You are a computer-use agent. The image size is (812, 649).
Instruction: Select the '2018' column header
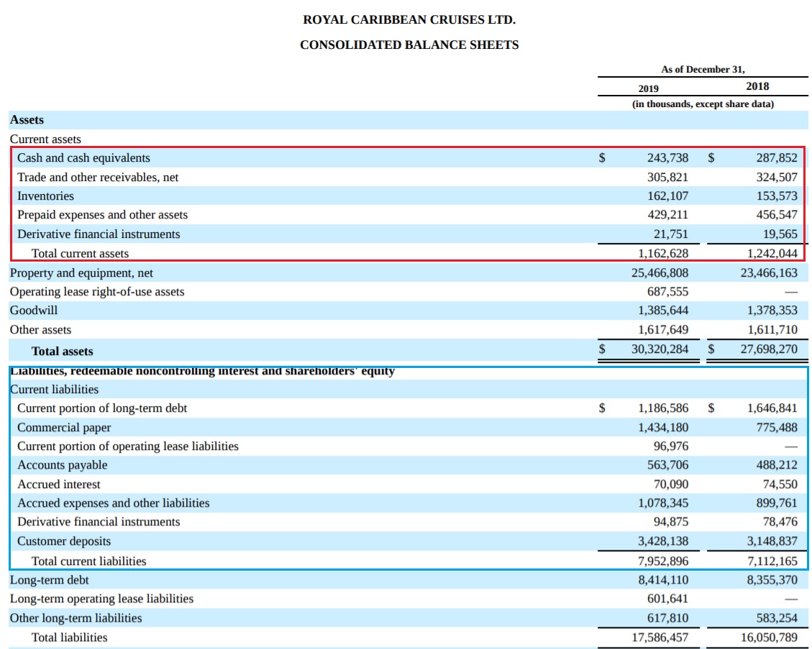757,86
